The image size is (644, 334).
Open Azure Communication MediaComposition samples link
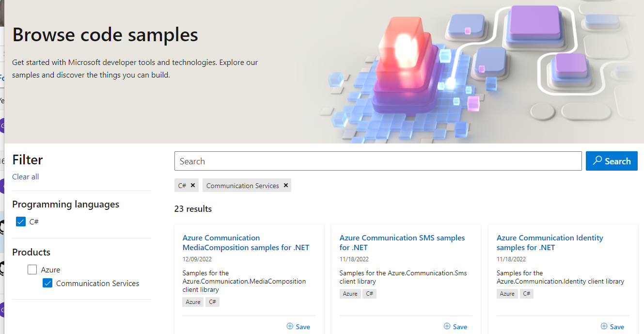(246, 242)
